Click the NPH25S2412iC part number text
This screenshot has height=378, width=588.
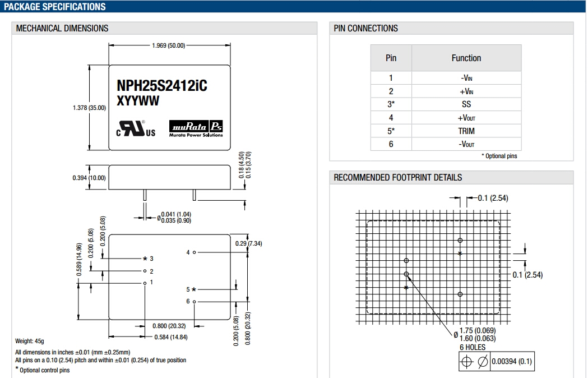pos(161,86)
